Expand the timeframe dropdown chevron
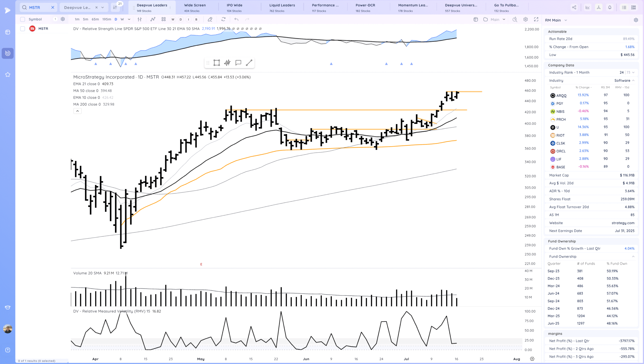644x364 pixels. point(129,19)
